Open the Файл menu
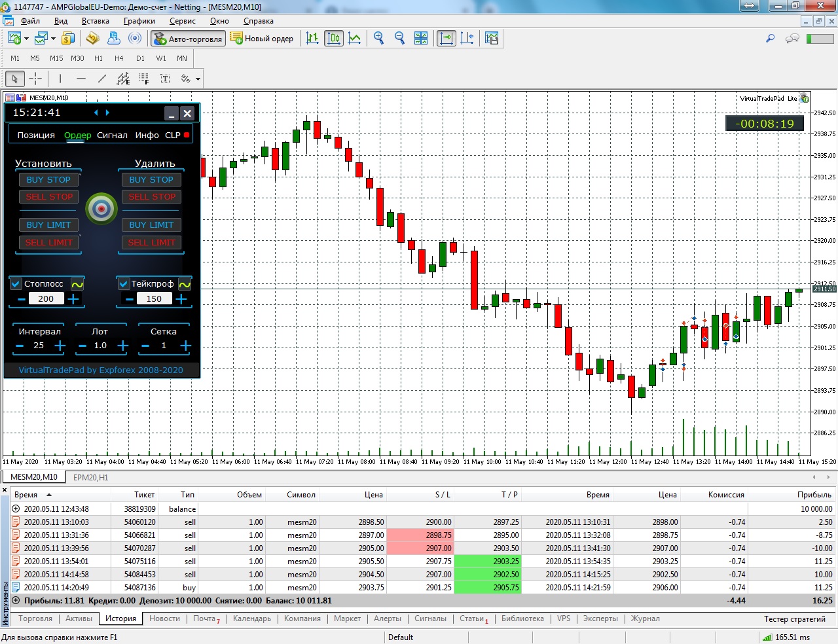 (30, 21)
